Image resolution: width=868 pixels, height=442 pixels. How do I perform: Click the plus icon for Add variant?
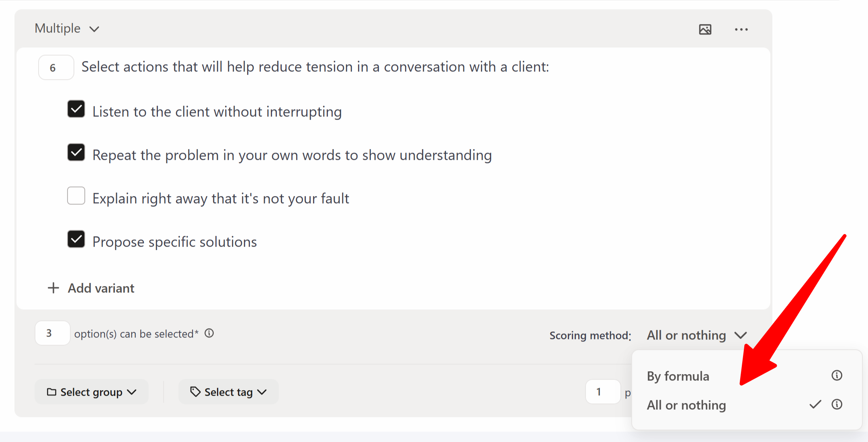click(x=53, y=288)
